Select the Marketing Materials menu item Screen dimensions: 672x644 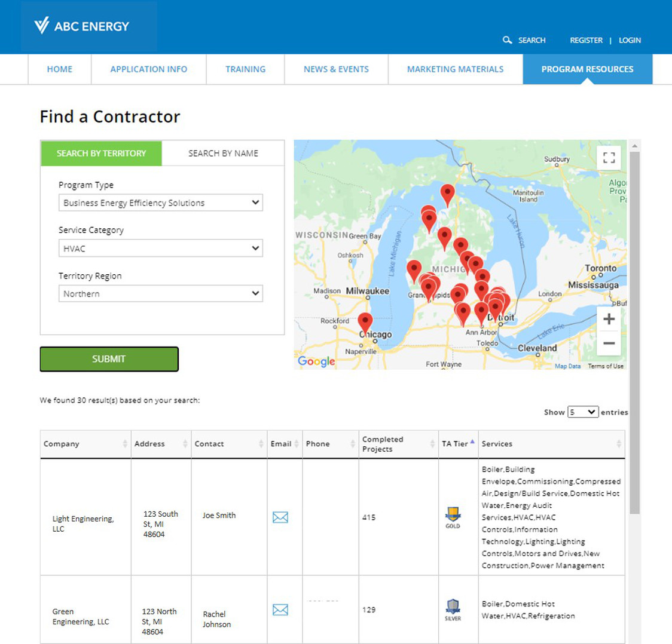click(455, 69)
